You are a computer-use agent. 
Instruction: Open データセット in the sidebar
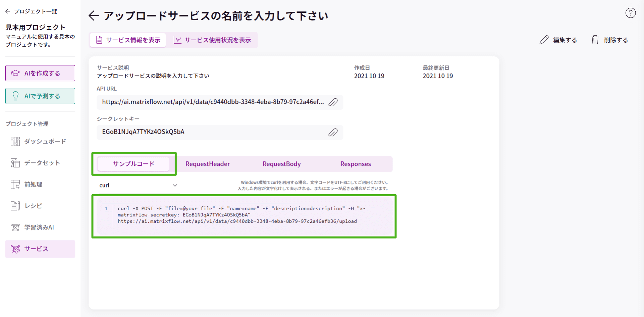click(40, 163)
